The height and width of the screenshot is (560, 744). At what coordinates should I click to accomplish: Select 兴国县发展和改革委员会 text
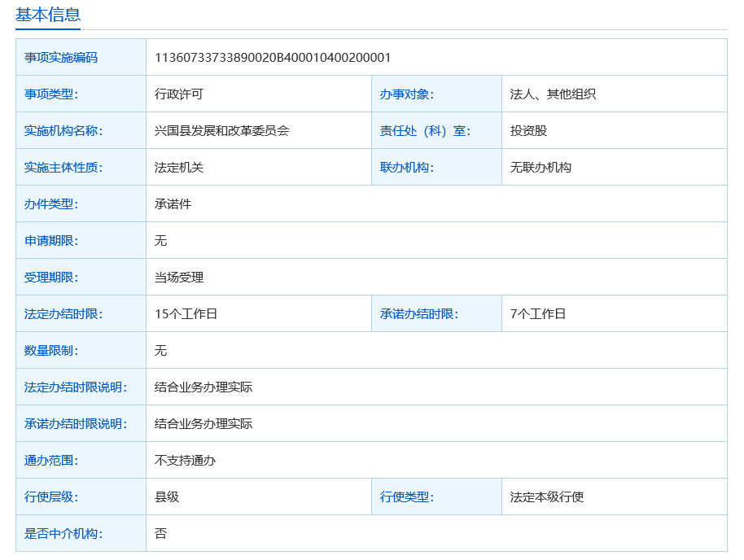pos(221,130)
